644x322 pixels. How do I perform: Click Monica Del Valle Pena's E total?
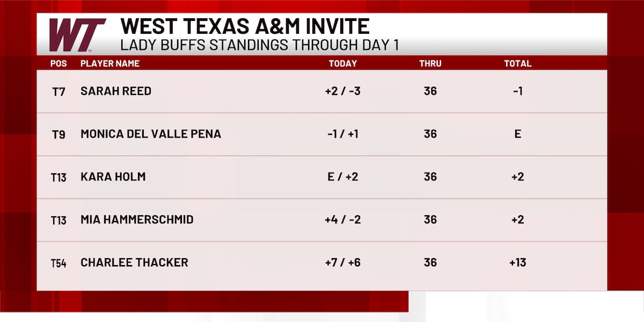(x=517, y=134)
